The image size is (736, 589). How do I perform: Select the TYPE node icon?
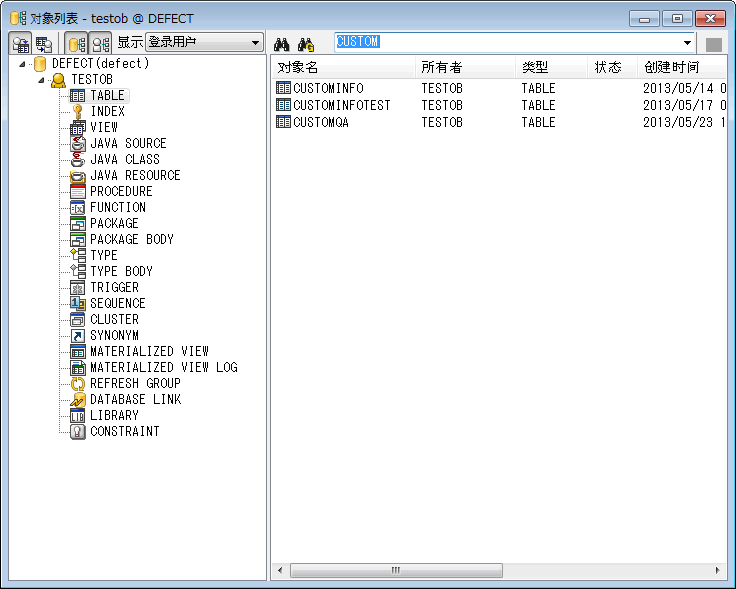click(77, 255)
